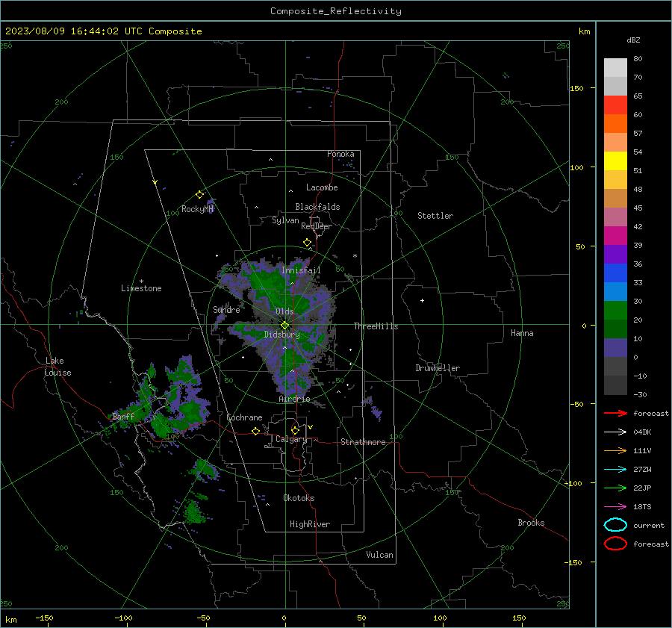Click the Airdrie city label
Viewport: 672px width, 628px height.
pos(294,399)
